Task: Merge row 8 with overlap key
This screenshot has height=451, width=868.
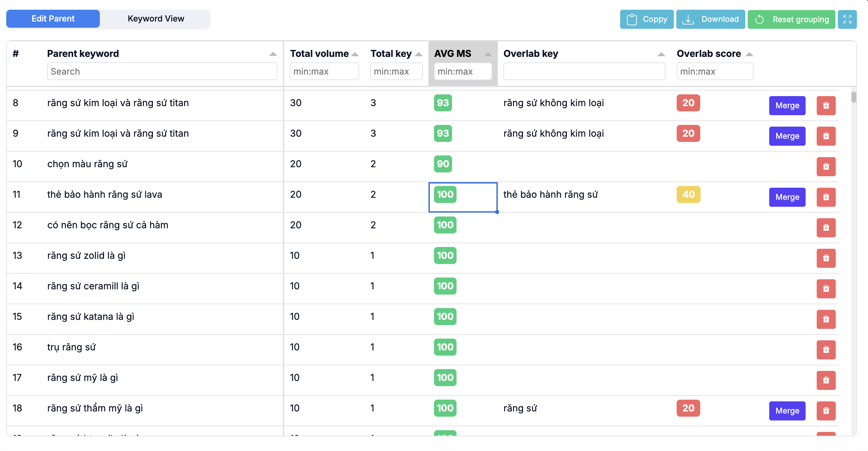Action: (x=787, y=105)
